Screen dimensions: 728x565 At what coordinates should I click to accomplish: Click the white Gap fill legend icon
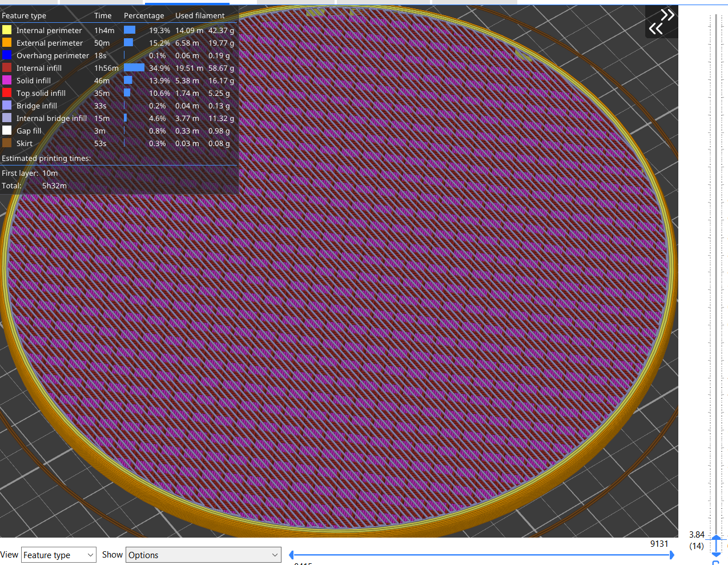pyautogui.click(x=7, y=130)
